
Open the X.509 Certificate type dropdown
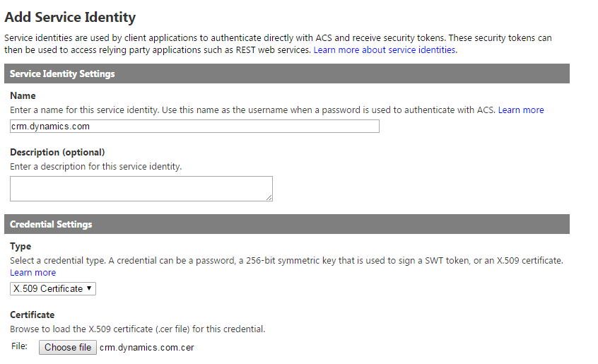click(53, 288)
